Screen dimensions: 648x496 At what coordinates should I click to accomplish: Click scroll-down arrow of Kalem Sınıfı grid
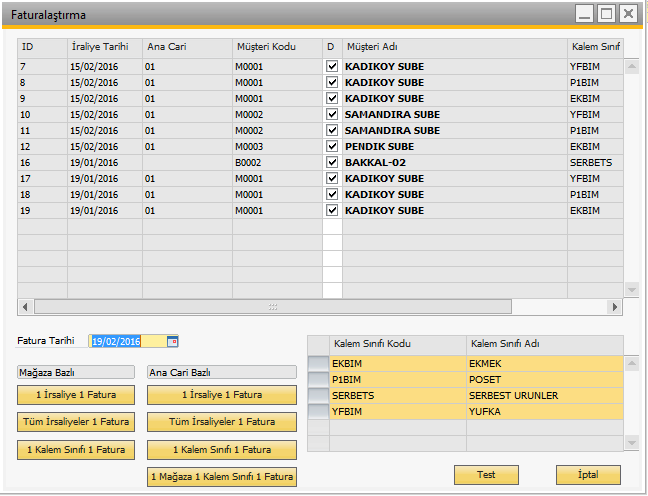pyautogui.click(x=631, y=441)
